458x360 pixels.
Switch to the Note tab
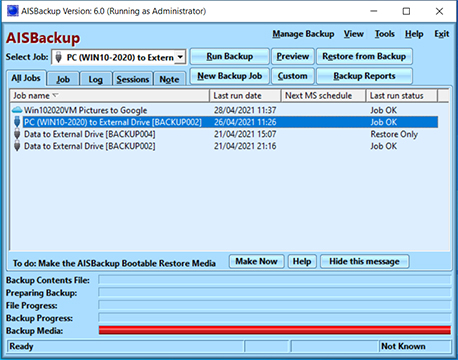point(169,79)
